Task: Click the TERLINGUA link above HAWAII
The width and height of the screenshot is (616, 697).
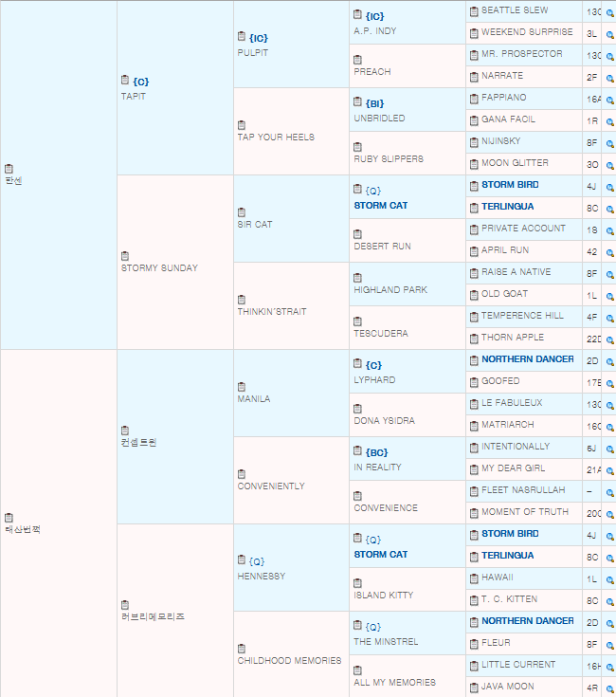Action: (508, 556)
